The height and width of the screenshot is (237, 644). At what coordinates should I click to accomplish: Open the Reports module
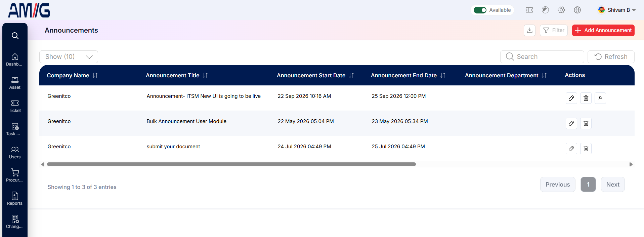(15, 199)
